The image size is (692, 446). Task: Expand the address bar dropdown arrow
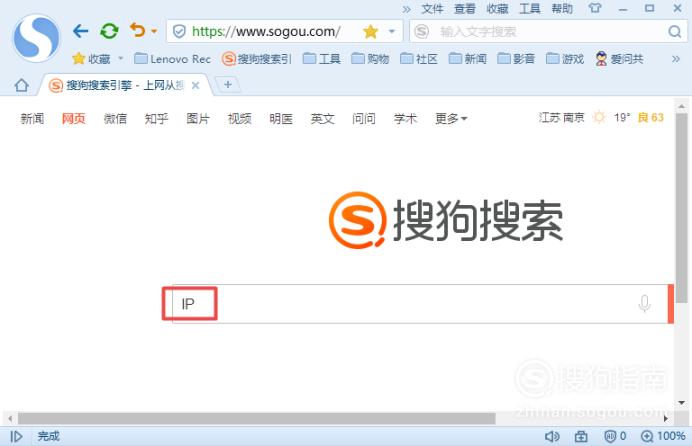391,31
